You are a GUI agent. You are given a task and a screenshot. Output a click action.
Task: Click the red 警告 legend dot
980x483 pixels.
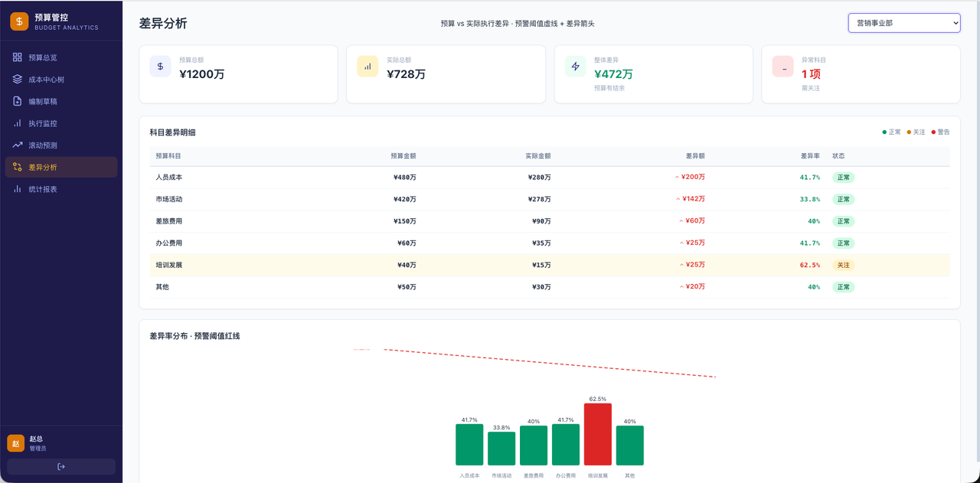coord(934,132)
